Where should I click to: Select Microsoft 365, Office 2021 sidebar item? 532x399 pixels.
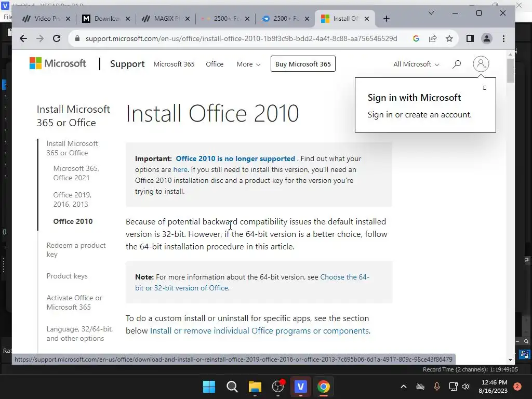(x=76, y=173)
